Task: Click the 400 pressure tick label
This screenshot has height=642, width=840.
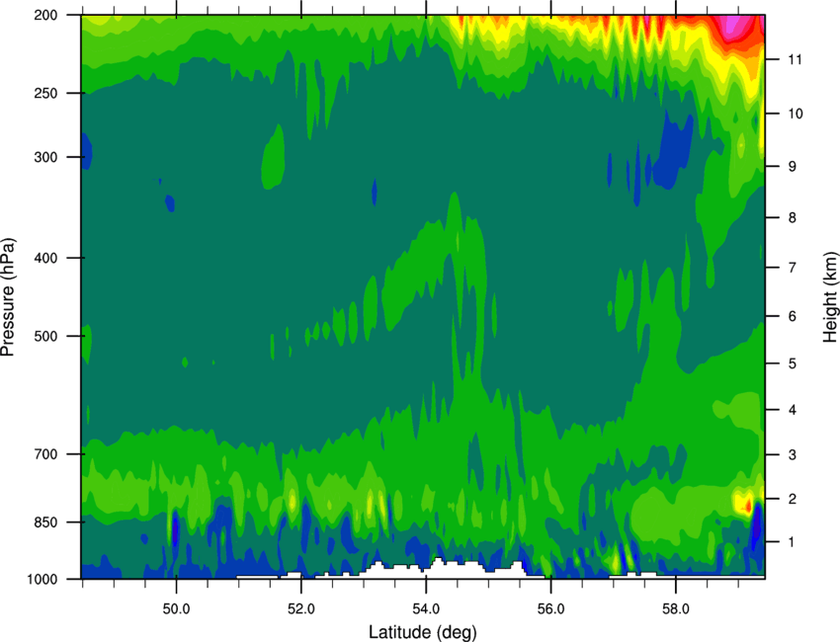Action: click(x=45, y=258)
